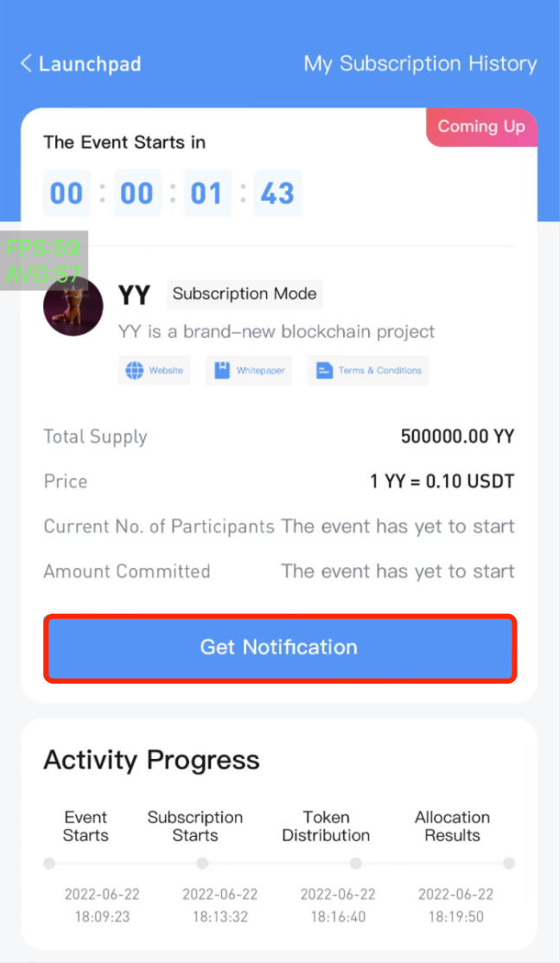Select the Total Supply value 500000.00 YY
The image size is (560, 963).
pyautogui.click(x=457, y=437)
